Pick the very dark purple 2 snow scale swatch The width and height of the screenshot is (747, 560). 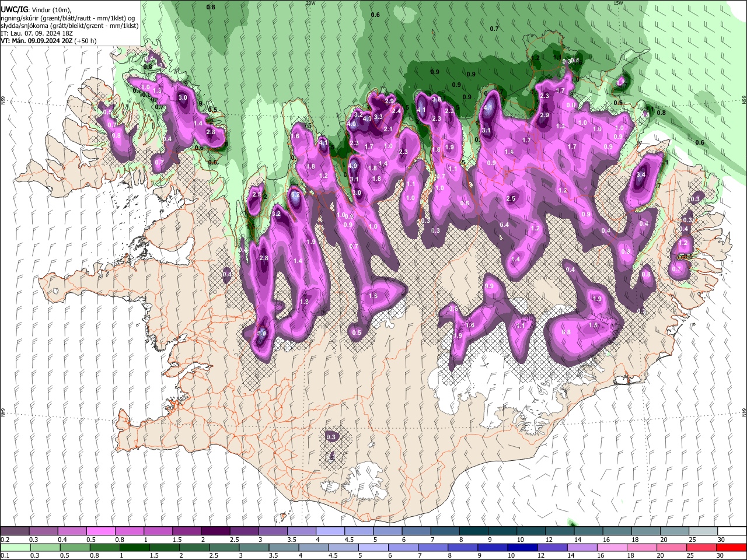(x=215, y=531)
